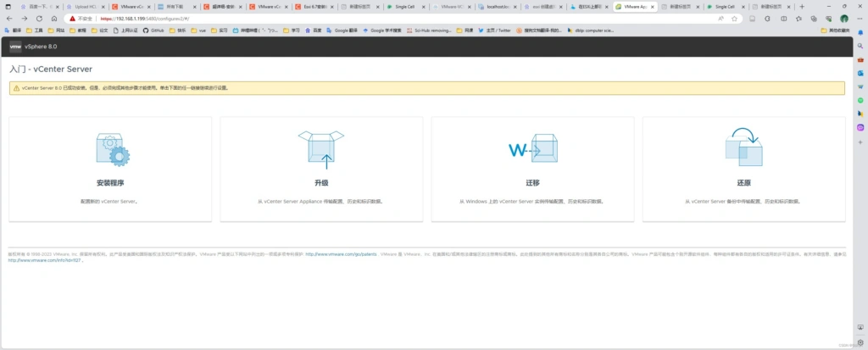Viewport: 868px width, 350px height.
Task: Add page to favorites star icon
Action: click(735, 19)
